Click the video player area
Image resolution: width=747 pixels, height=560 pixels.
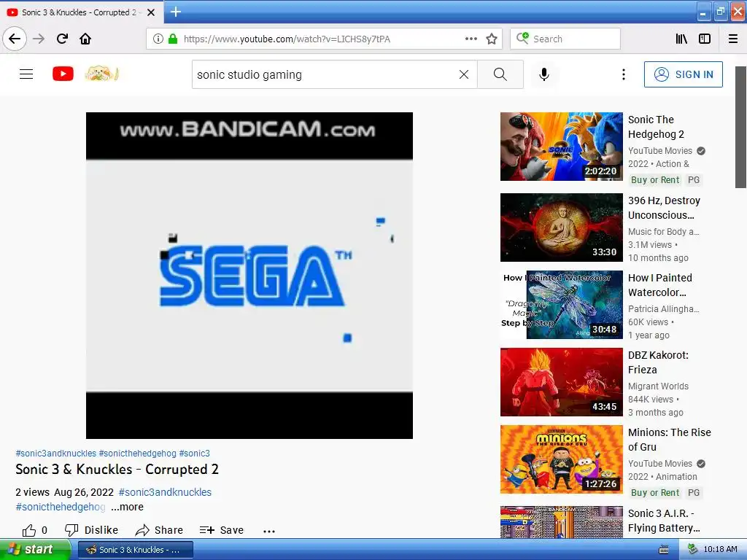pos(249,275)
